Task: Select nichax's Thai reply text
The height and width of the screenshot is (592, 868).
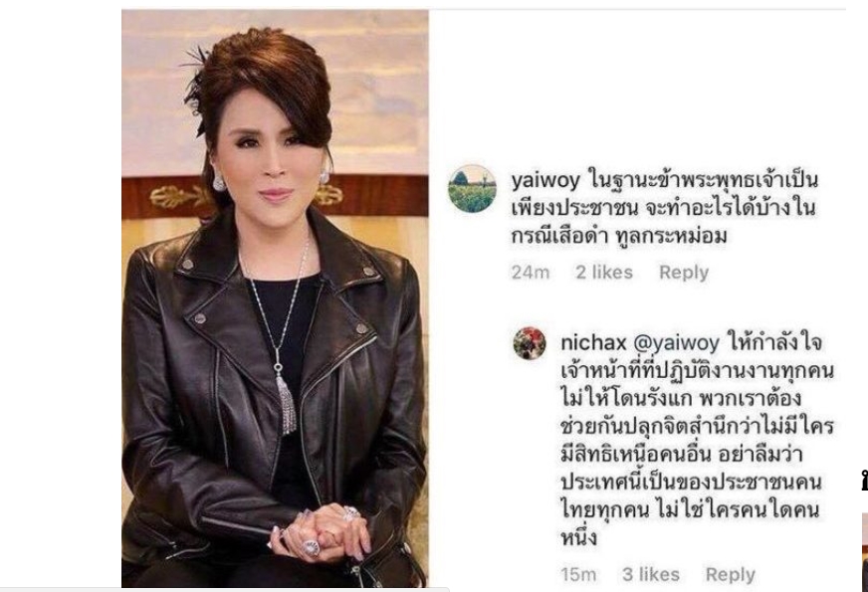Action: tap(698, 440)
